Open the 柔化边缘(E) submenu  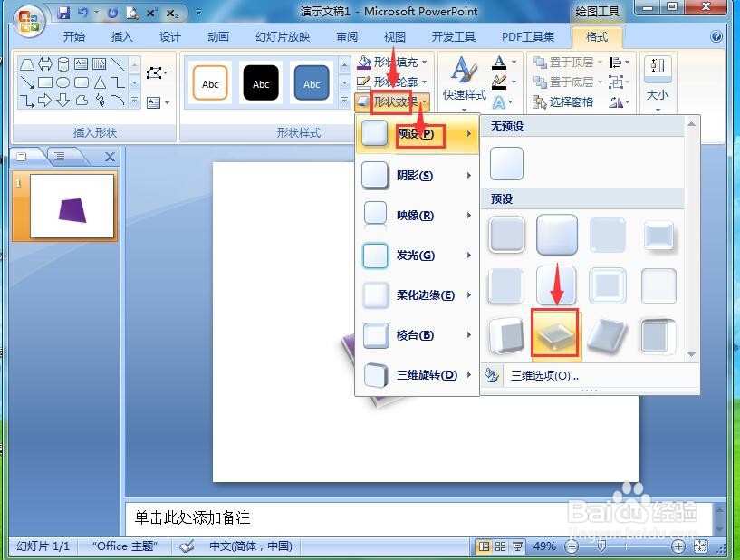coord(418,295)
